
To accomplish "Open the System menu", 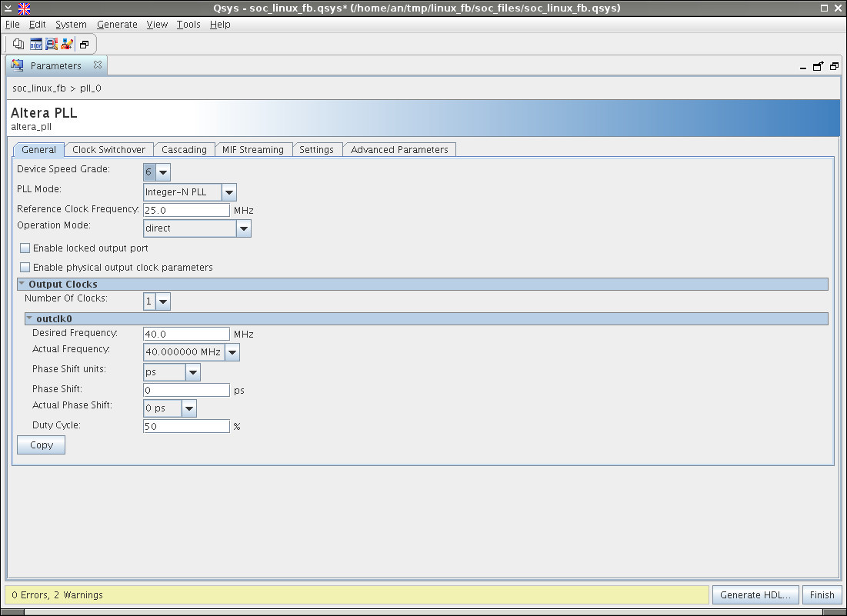I will click(71, 25).
